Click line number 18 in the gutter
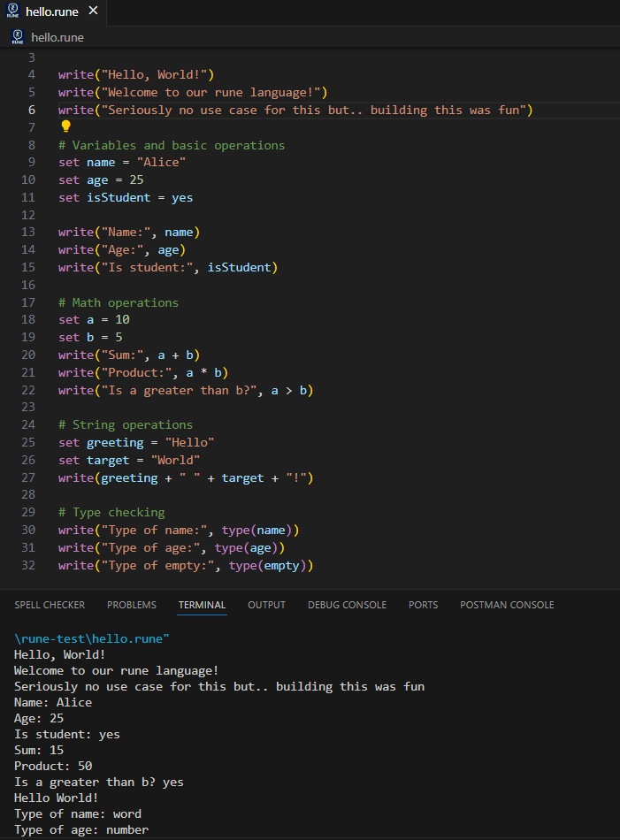 (x=28, y=319)
